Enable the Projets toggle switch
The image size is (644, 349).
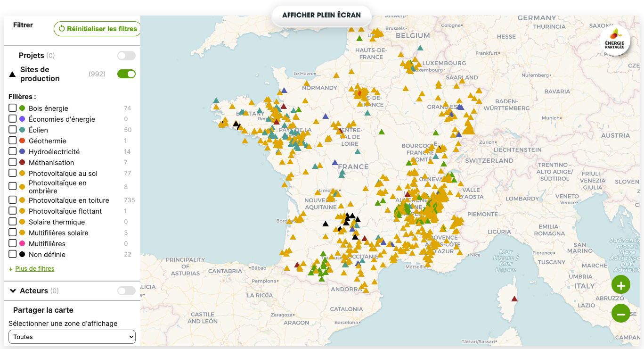[126, 56]
